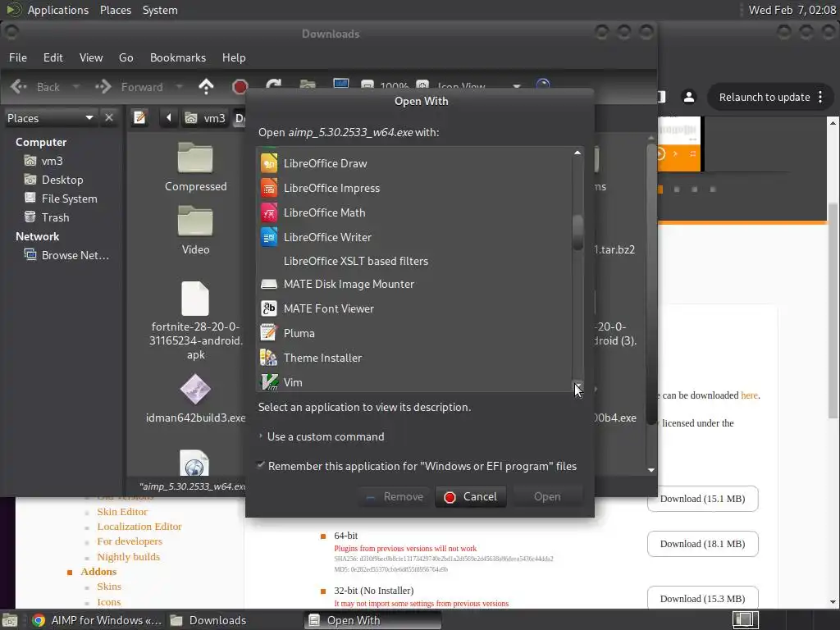Close the Places side pane
This screenshot has height=630, width=840.
[x=109, y=117]
